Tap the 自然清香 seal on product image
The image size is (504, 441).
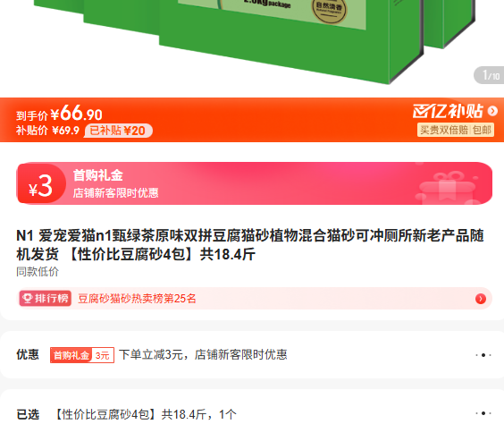click(x=329, y=9)
